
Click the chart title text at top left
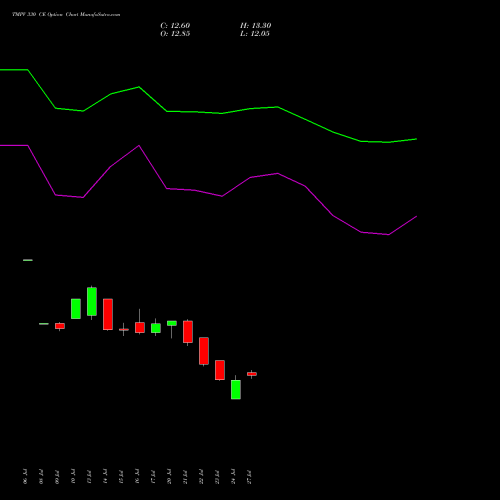66,15
